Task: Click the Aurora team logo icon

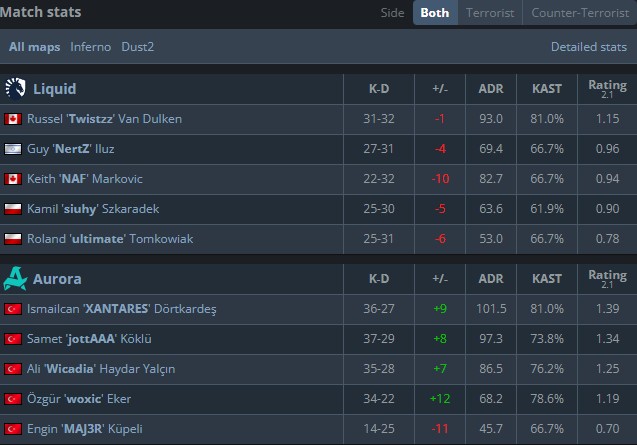Action: tap(15, 278)
